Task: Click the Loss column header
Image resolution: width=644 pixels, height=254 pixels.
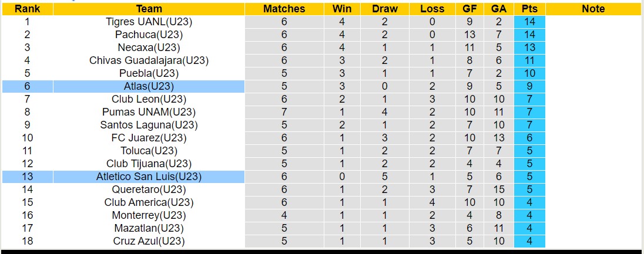Action: [x=432, y=9]
